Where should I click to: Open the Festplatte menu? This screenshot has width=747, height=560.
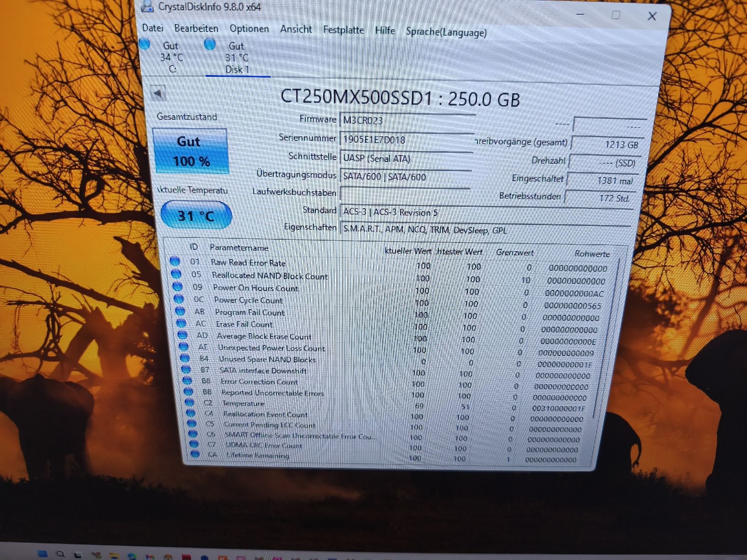tap(343, 30)
